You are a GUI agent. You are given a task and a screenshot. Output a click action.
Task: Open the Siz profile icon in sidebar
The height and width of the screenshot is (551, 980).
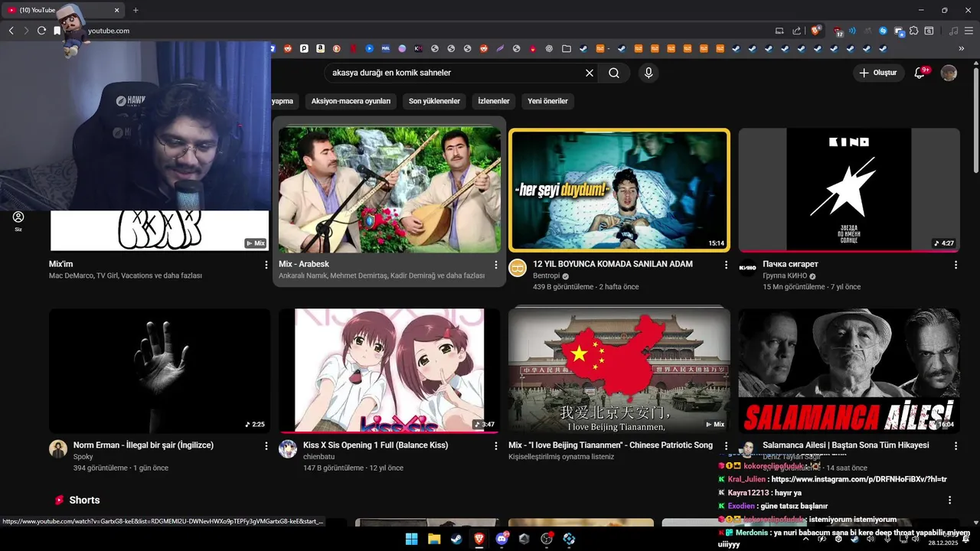click(18, 221)
